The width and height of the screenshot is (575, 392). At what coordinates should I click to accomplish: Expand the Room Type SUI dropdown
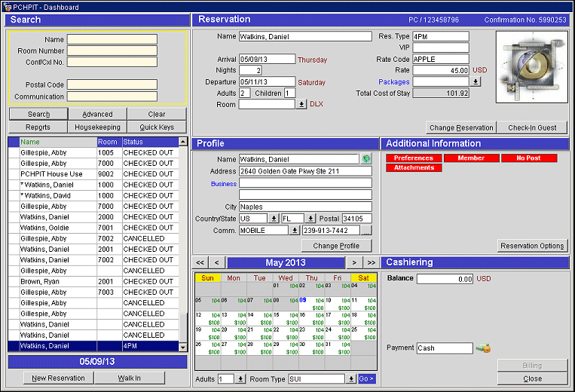[350, 379]
